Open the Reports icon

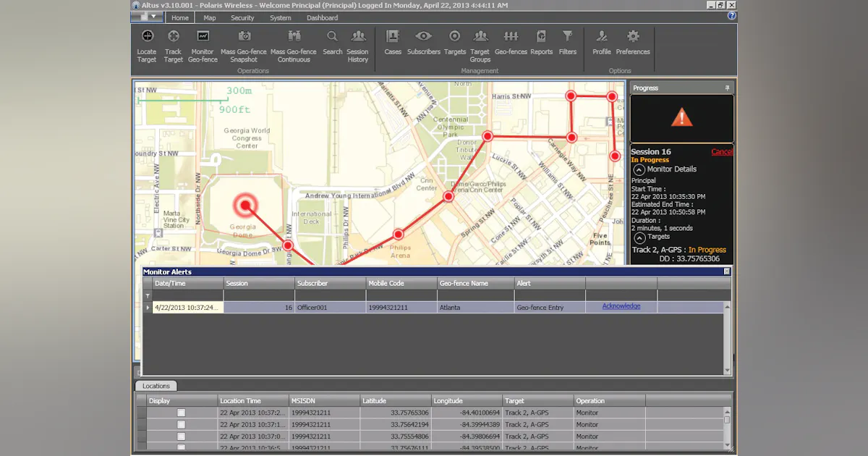(x=541, y=36)
